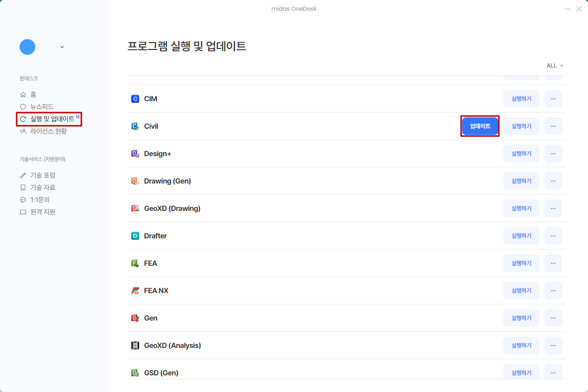Open more options for GeoXD (Analysis)
588x392 pixels.
[553, 346]
